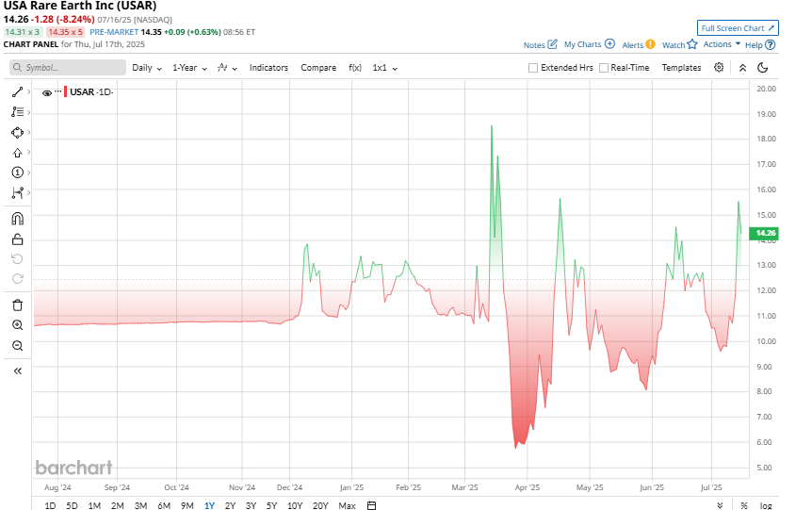This screenshot has width=812, height=510.
Task: Select the Max range tab
Action: tap(347, 505)
